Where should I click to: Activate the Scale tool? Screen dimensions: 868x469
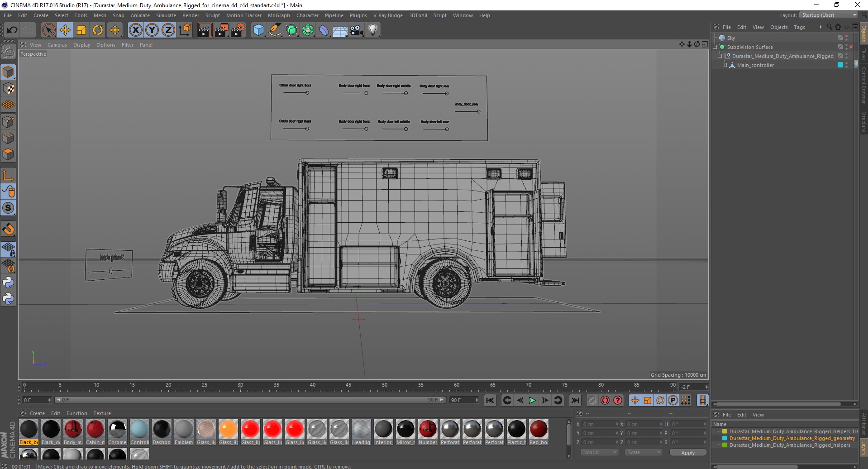(81, 30)
